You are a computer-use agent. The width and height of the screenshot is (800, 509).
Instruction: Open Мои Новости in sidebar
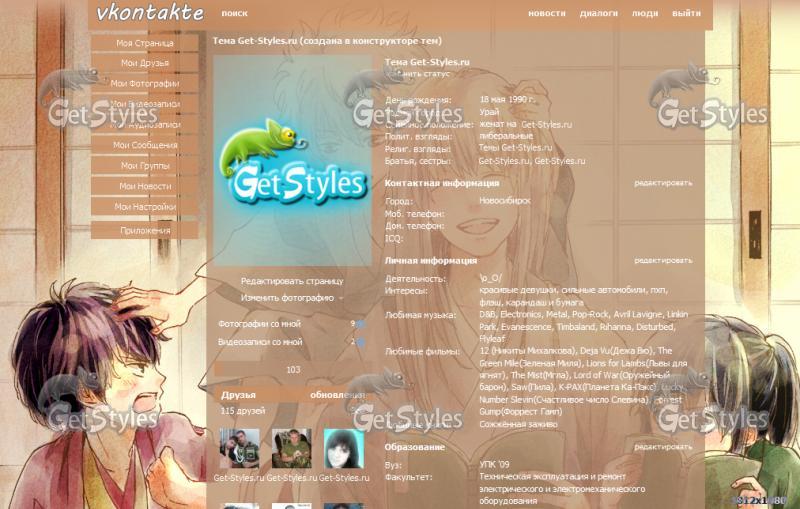coord(145,186)
